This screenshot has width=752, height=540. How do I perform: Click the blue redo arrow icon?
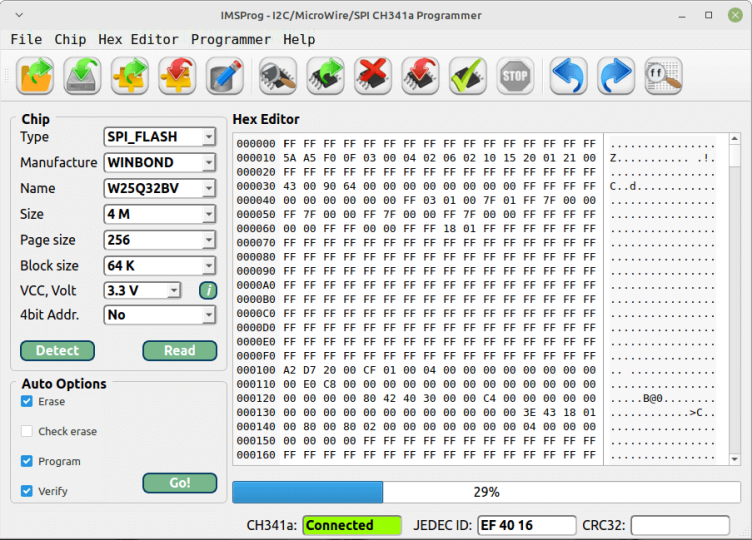click(616, 76)
